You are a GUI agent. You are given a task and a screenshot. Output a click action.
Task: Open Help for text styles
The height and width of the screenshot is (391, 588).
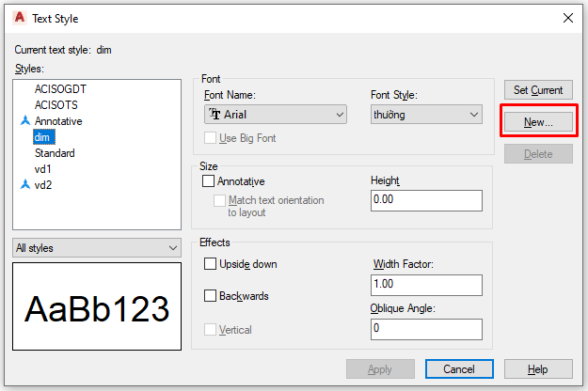tap(538, 369)
